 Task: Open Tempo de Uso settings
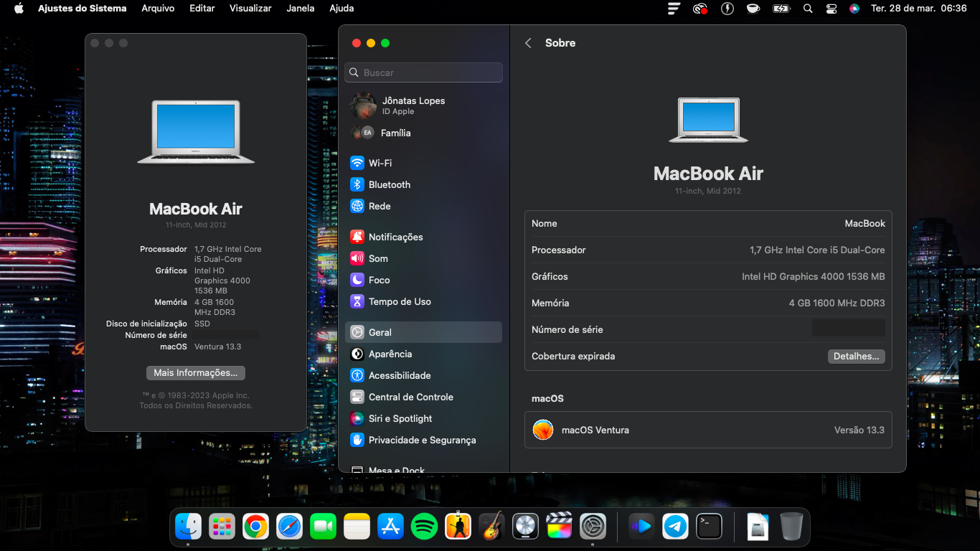(x=400, y=301)
